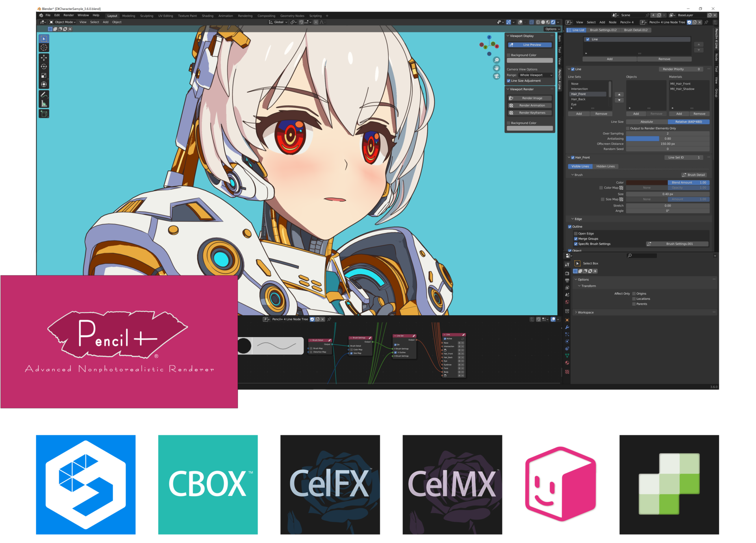This screenshot has width=756, height=543.
Task: Uncheck Merge Groups
Action: coord(576,239)
